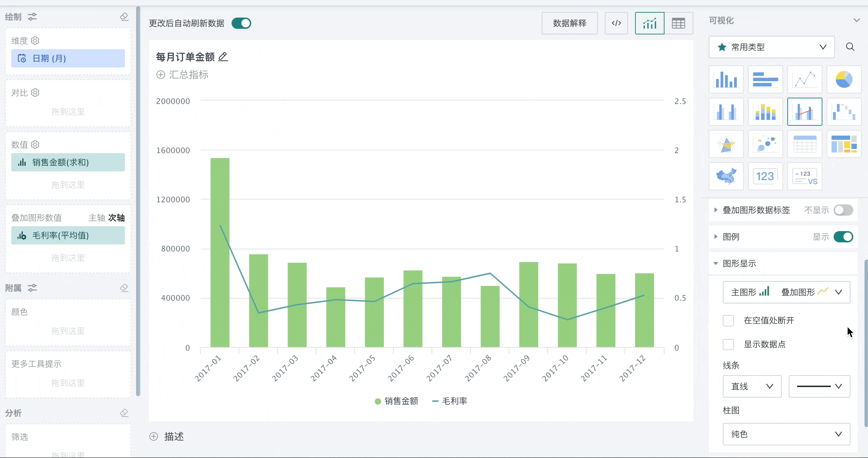
Task: Click the edit pencil beside chart title
Action: (x=223, y=57)
